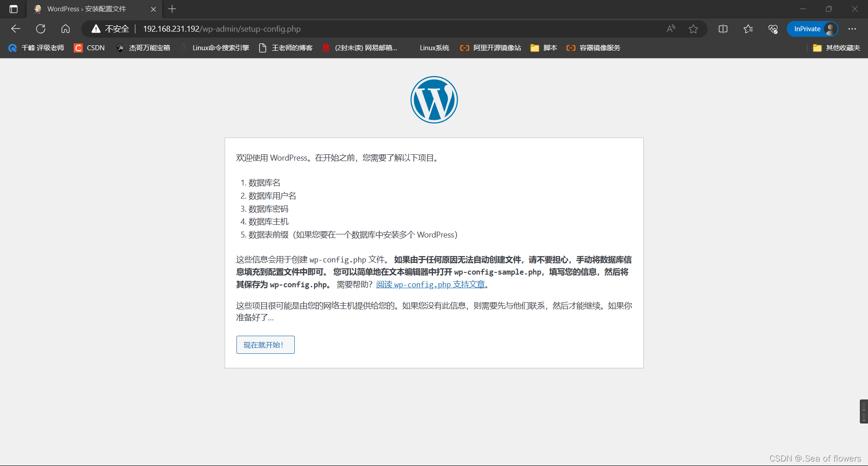Open 千锋 评级老师 bookmark
This screenshot has width=868, height=466.
click(x=36, y=48)
